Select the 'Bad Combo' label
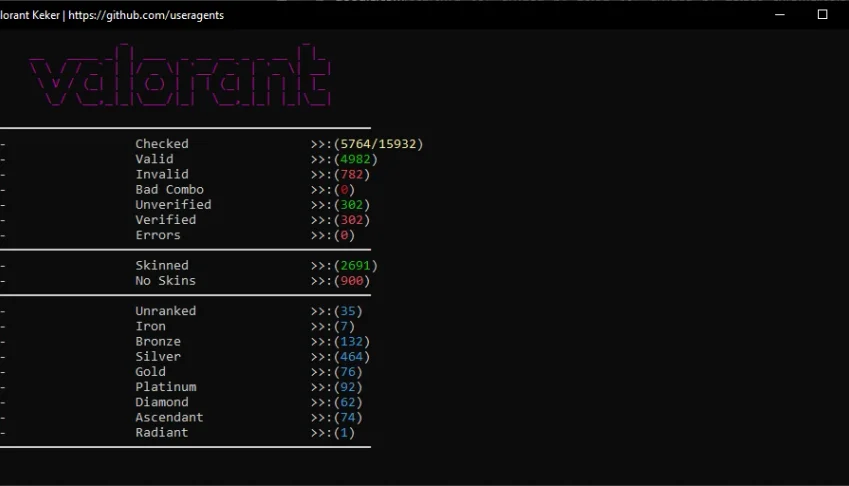This screenshot has width=849, height=486. (169, 189)
